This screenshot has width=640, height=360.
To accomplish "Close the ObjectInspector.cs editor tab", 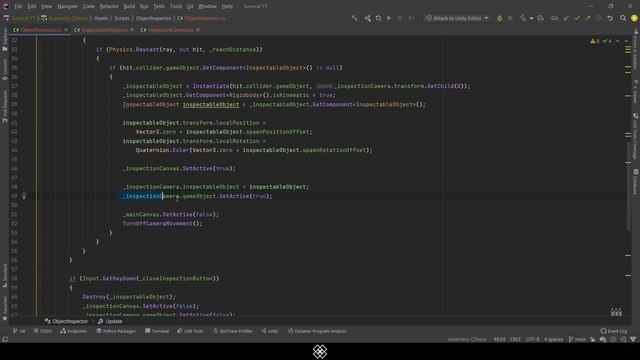I will click(66, 30).
